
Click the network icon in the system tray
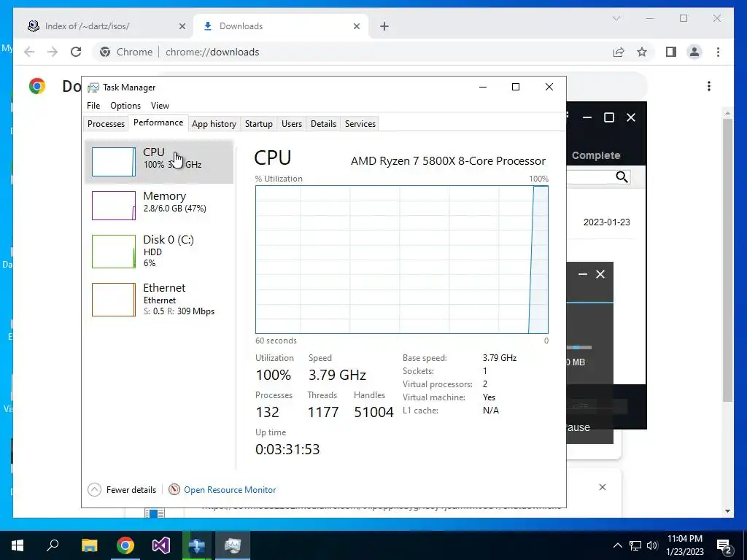[635, 545]
